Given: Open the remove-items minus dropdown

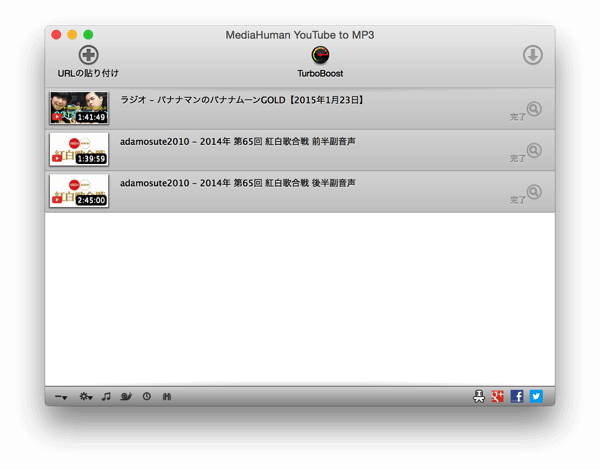Looking at the screenshot, I should pos(61,397).
